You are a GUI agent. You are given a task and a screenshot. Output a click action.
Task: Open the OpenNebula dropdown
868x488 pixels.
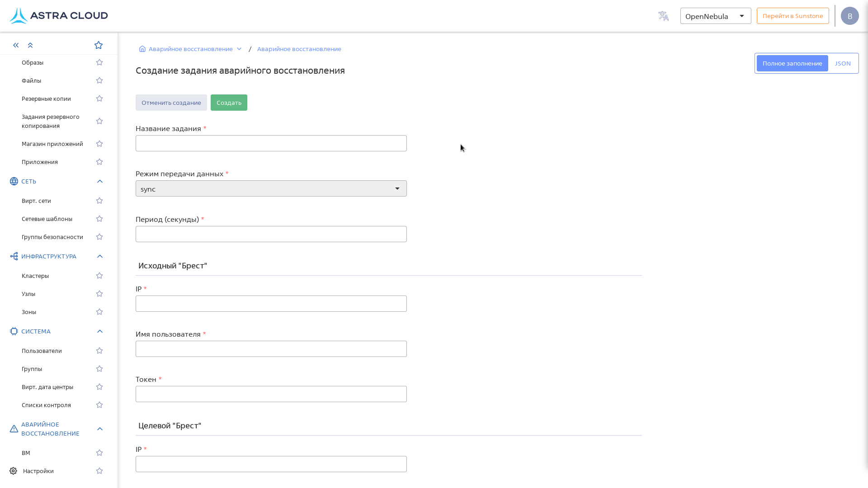click(x=716, y=16)
